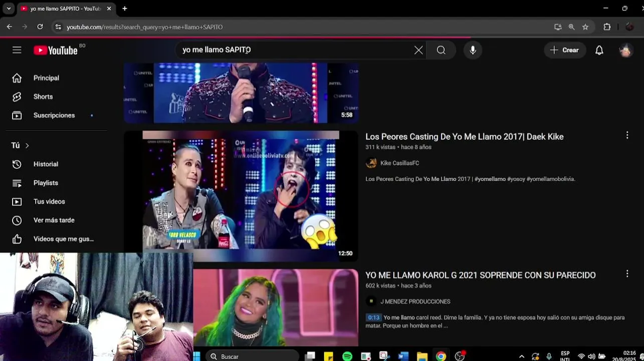Close the yo me llamo SAPITO tab
644x361 pixels.
coord(109,9)
